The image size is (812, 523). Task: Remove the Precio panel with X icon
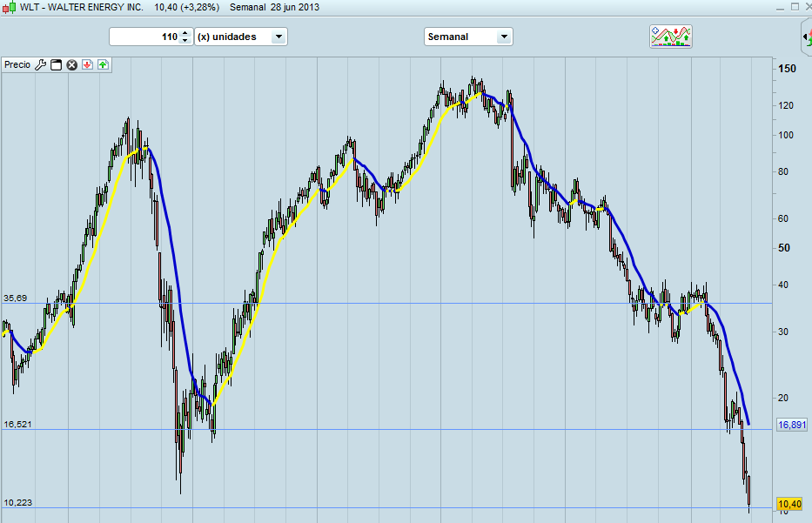pyautogui.click(x=72, y=64)
